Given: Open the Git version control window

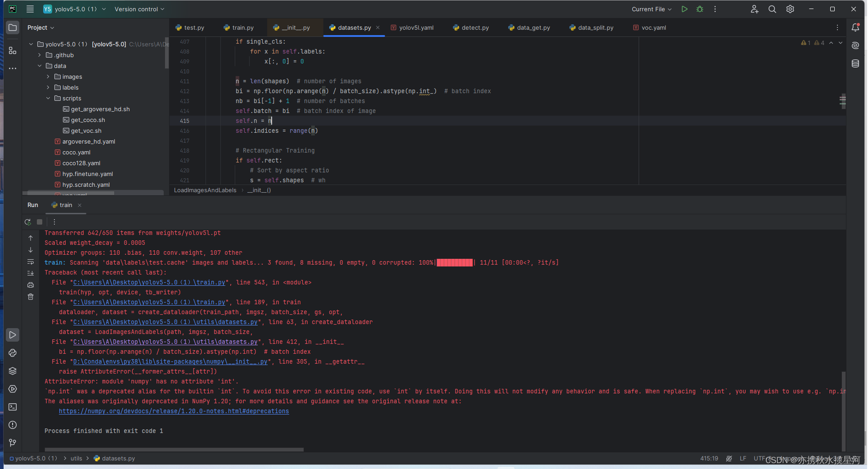Looking at the screenshot, I should click(x=13, y=443).
